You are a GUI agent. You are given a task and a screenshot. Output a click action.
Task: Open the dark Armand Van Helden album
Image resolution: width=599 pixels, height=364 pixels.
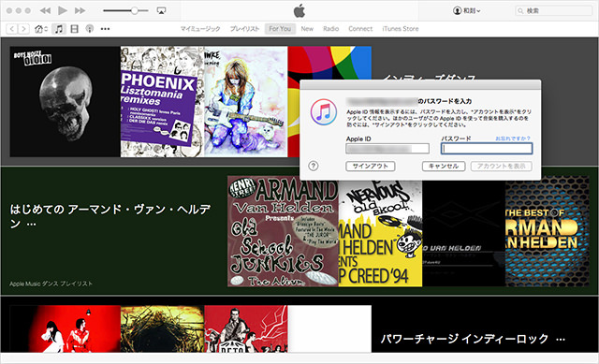[464, 233]
